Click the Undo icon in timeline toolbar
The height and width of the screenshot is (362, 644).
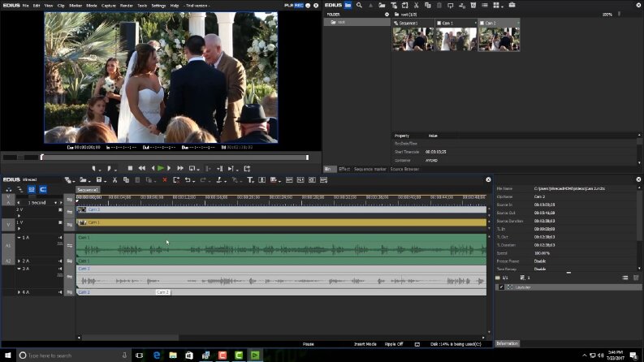(188, 179)
